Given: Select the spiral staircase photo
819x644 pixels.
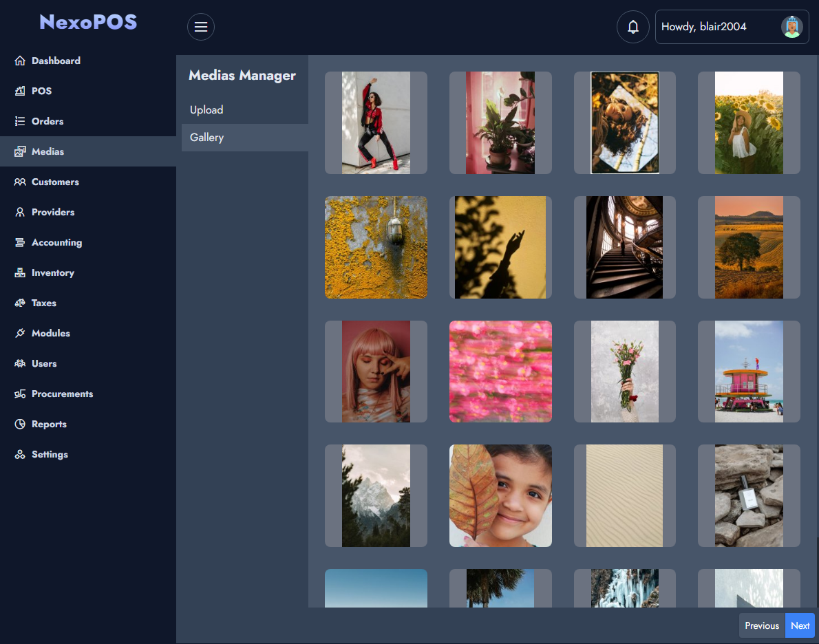Looking at the screenshot, I should [x=625, y=247].
